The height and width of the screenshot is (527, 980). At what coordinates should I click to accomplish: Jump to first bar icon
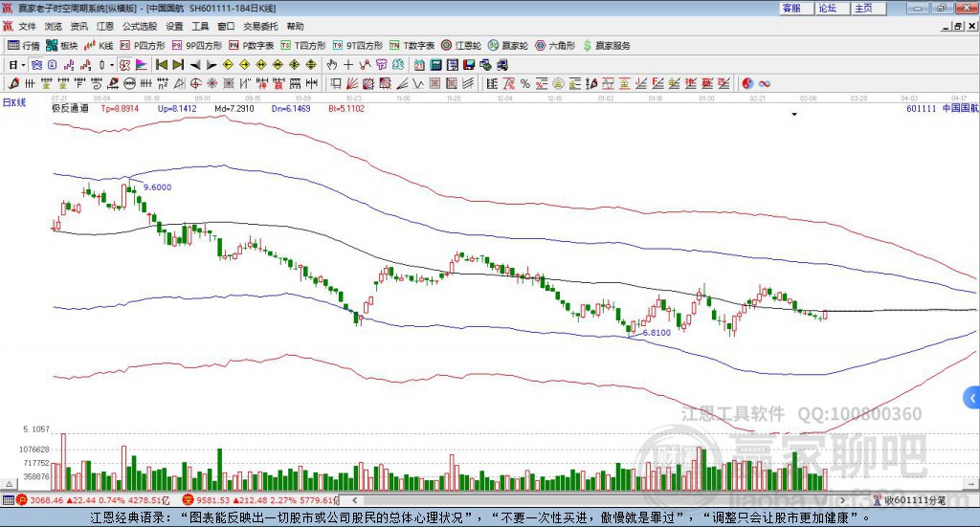coord(162,65)
